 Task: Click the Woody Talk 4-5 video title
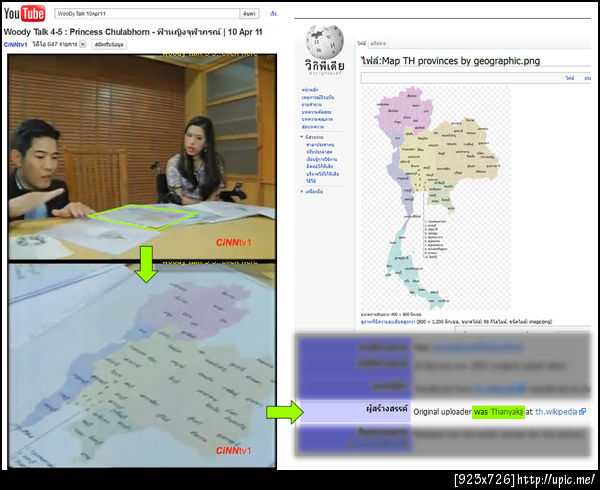pos(133,32)
